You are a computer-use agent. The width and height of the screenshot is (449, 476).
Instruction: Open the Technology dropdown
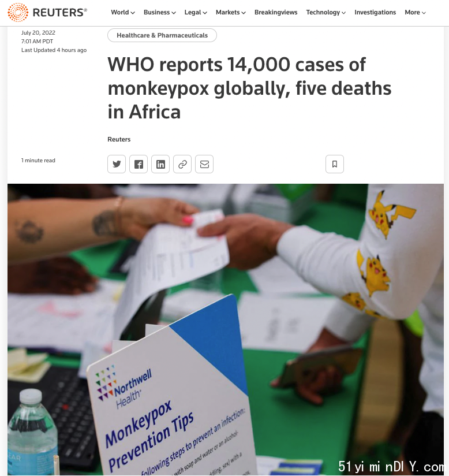(x=326, y=13)
